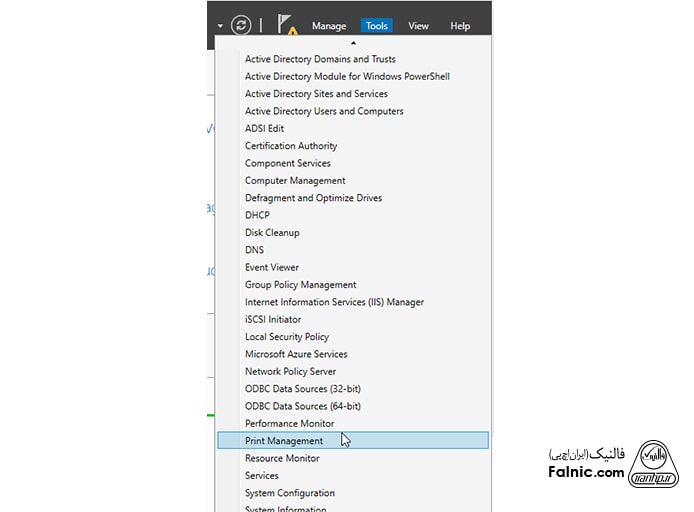Open the Help menu
This screenshot has height=512, width=694.
pos(460,26)
